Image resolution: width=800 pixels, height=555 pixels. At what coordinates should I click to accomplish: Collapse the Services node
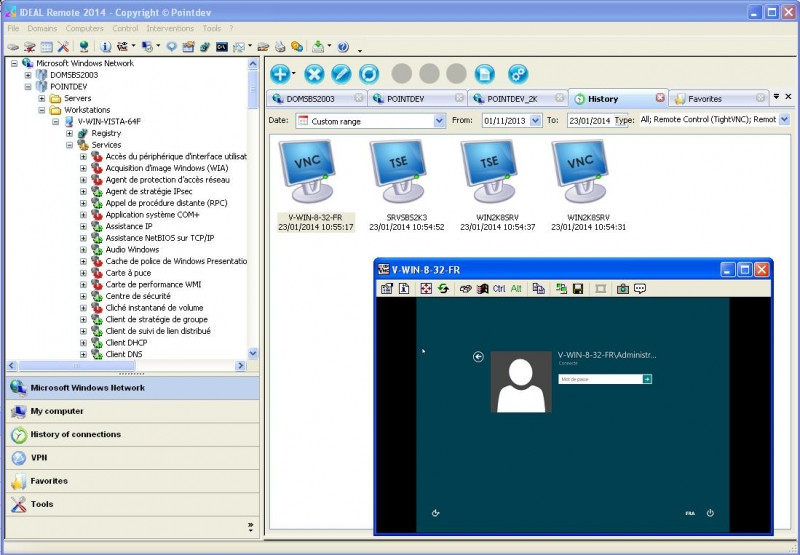69,145
